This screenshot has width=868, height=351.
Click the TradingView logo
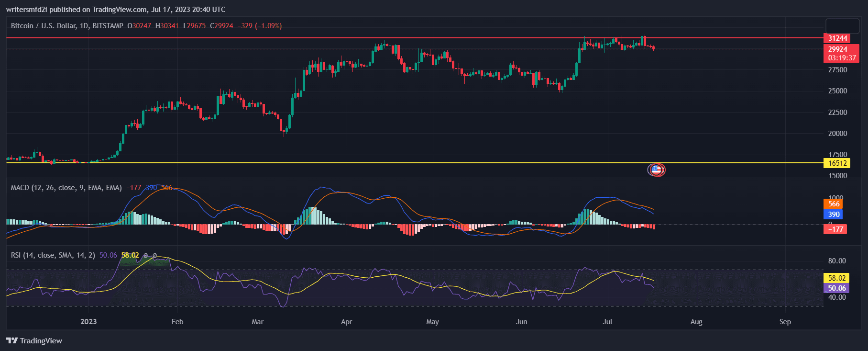tap(34, 340)
